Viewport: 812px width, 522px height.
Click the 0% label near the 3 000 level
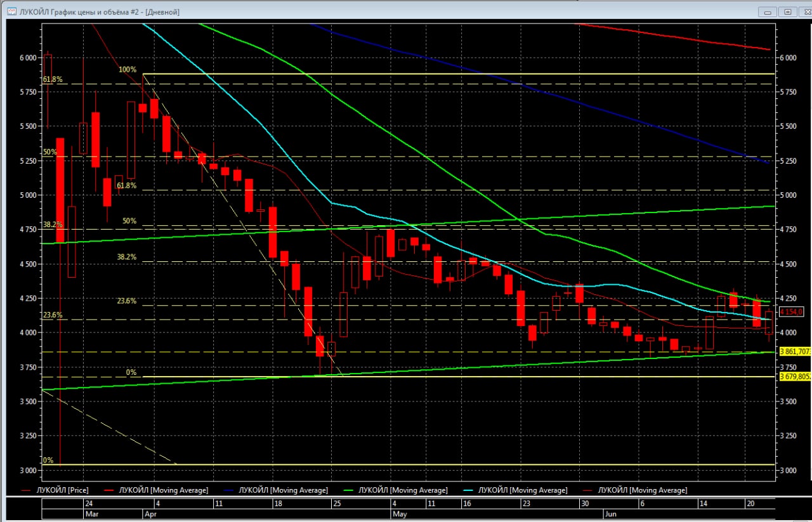click(48, 460)
